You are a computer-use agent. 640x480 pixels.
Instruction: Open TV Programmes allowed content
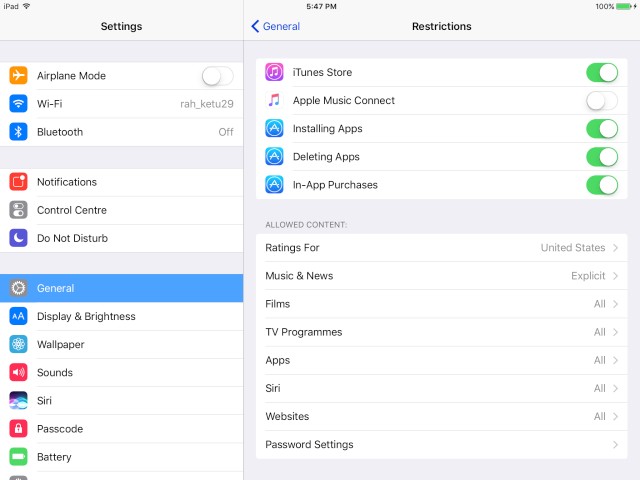442,332
